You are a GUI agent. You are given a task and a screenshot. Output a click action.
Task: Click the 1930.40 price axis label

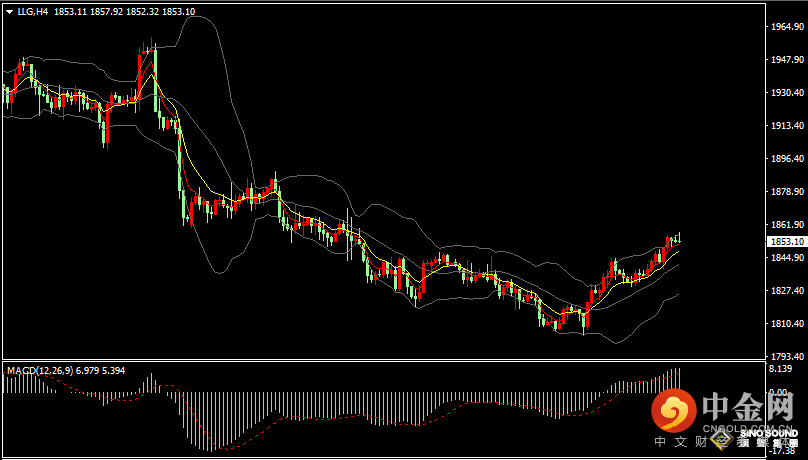pyautogui.click(x=787, y=93)
